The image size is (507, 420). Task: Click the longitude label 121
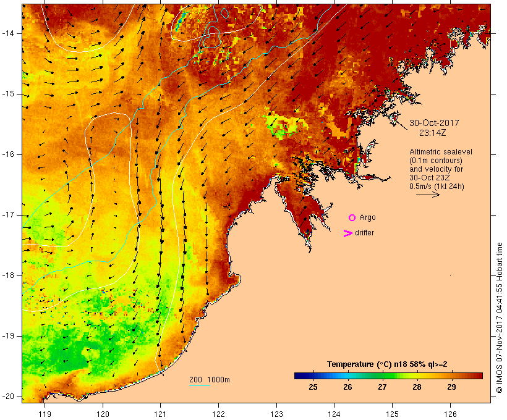coord(160,414)
